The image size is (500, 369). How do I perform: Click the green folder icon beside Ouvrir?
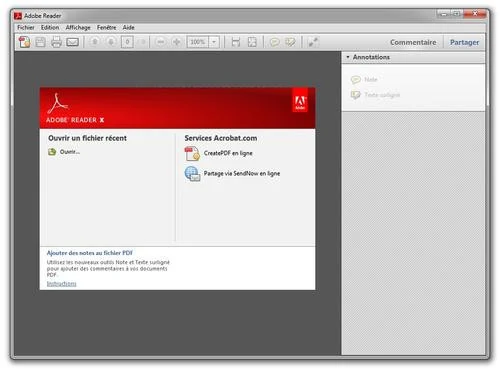(52, 152)
